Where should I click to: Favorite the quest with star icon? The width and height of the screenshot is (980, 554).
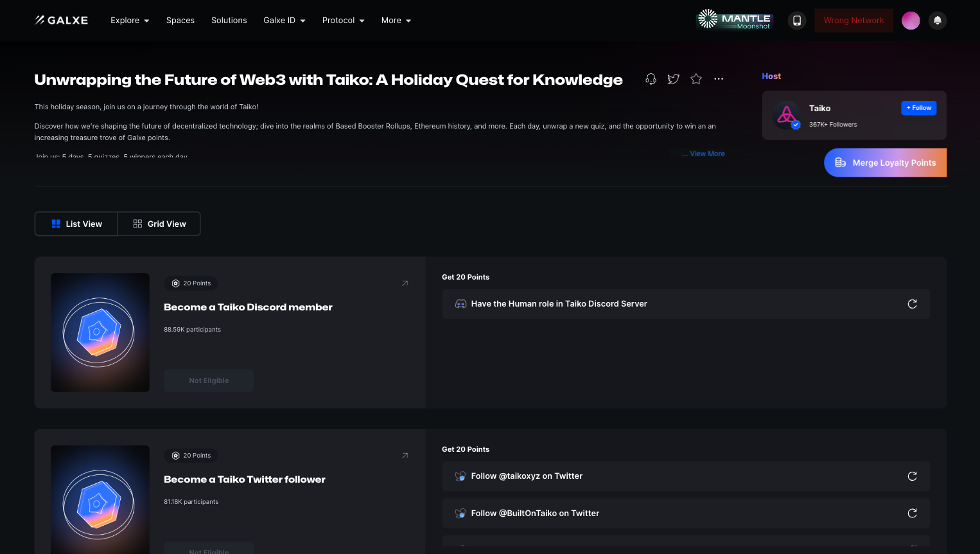(x=696, y=79)
